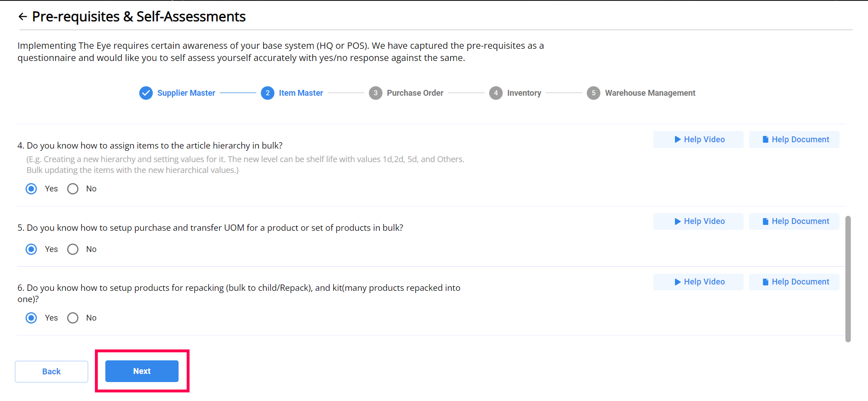Play Help Video for question 4
This screenshot has height=401, width=868.
698,140
